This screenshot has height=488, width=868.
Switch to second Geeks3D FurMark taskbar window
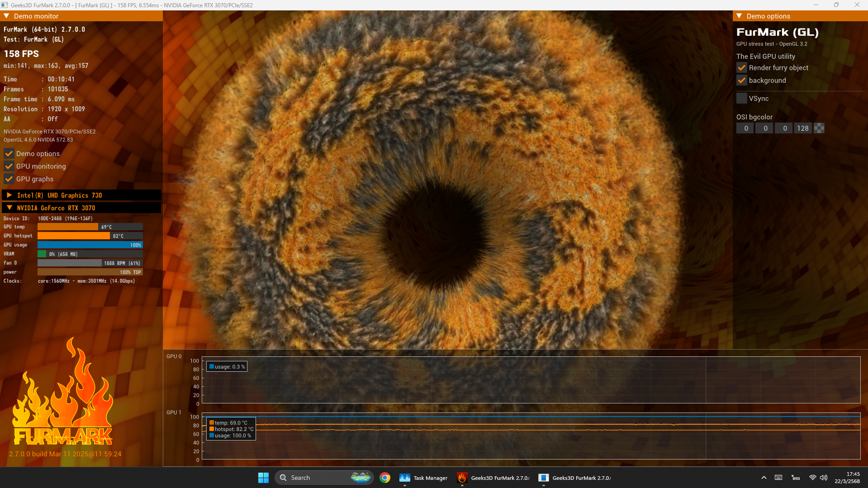click(x=574, y=478)
